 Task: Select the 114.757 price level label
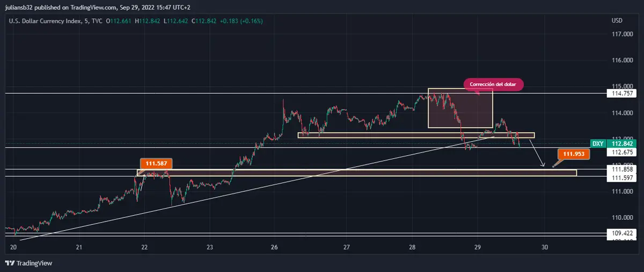pos(621,93)
